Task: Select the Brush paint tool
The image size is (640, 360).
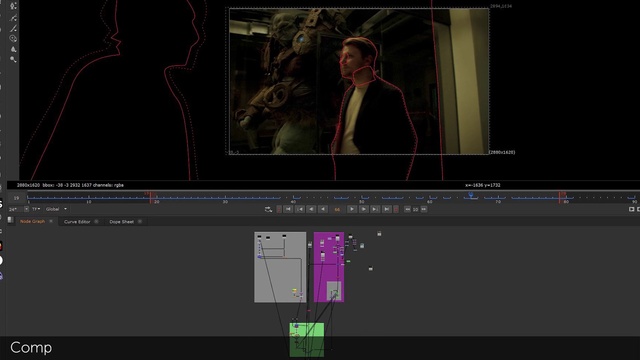Action: tap(13, 18)
